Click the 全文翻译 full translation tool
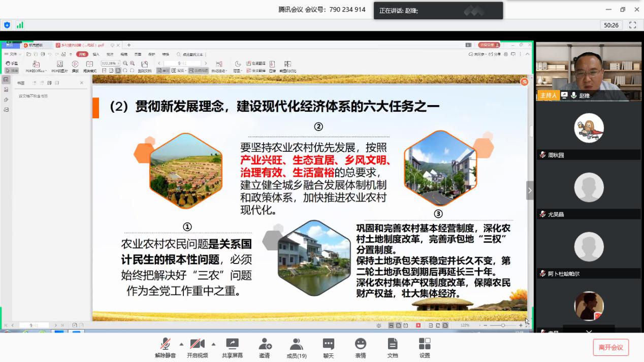Viewport: 644px width, 362px height. tap(256, 71)
